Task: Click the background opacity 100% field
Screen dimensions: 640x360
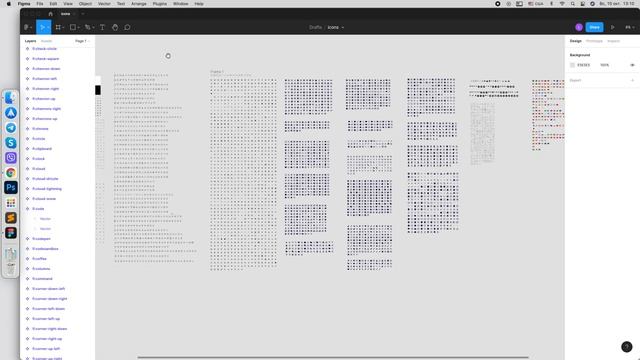Action: point(604,65)
